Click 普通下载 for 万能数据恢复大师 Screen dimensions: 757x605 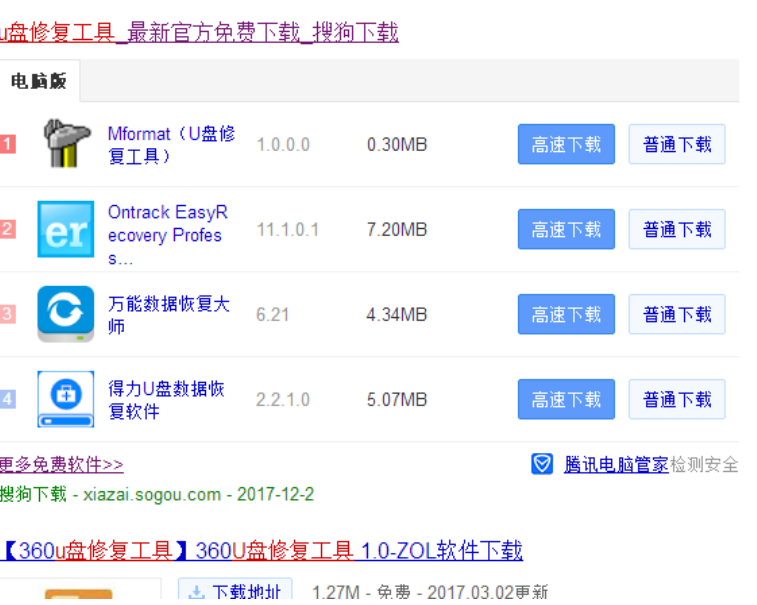(x=677, y=314)
